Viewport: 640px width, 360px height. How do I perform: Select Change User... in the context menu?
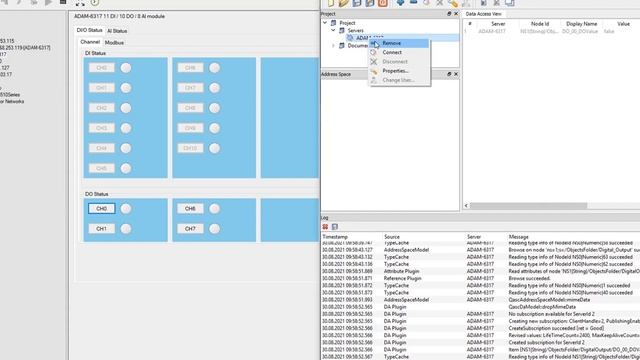point(399,80)
